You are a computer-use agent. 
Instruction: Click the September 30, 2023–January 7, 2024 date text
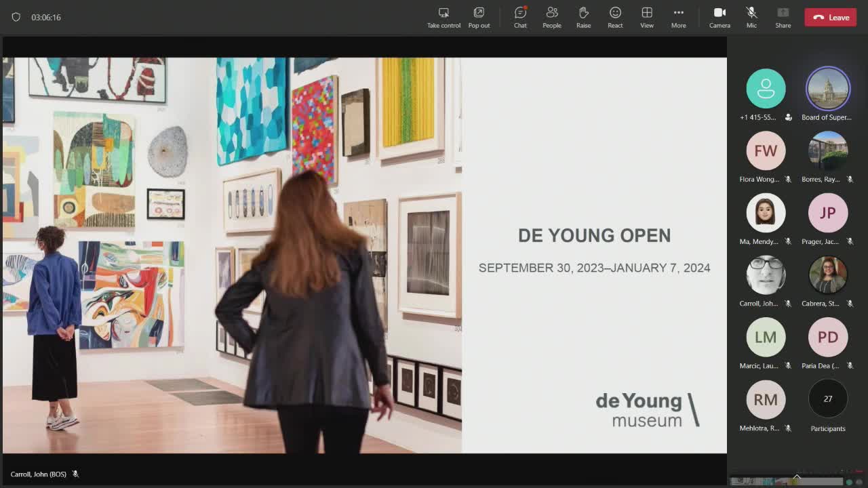(x=594, y=268)
